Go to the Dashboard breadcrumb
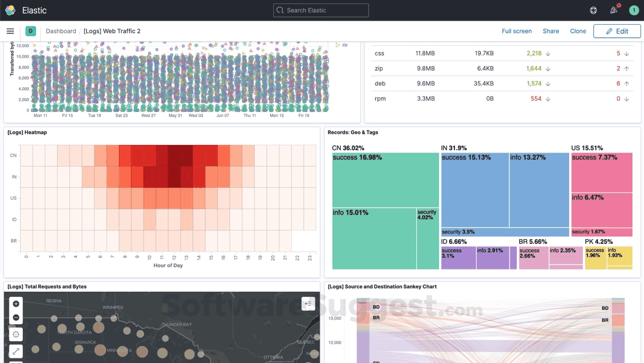 (61, 31)
